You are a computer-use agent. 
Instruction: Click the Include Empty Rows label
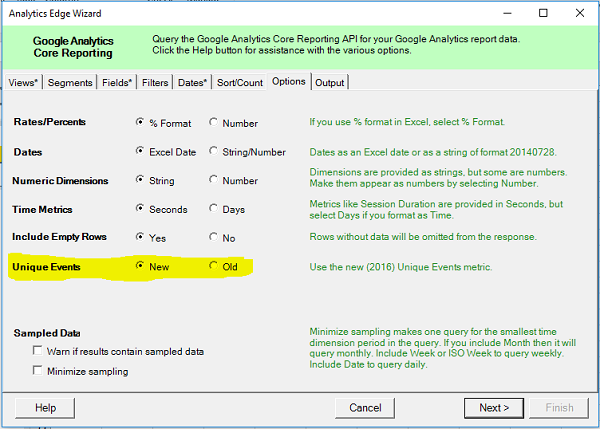(x=59, y=237)
